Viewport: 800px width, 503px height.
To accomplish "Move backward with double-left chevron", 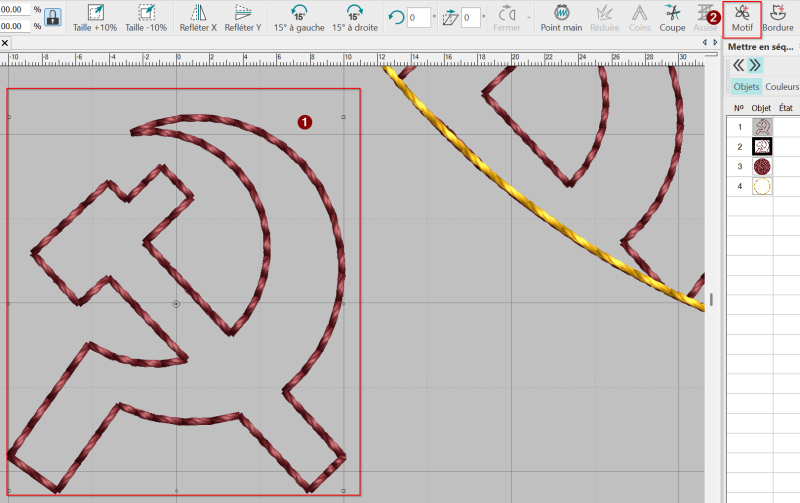I will pos(738,65).
